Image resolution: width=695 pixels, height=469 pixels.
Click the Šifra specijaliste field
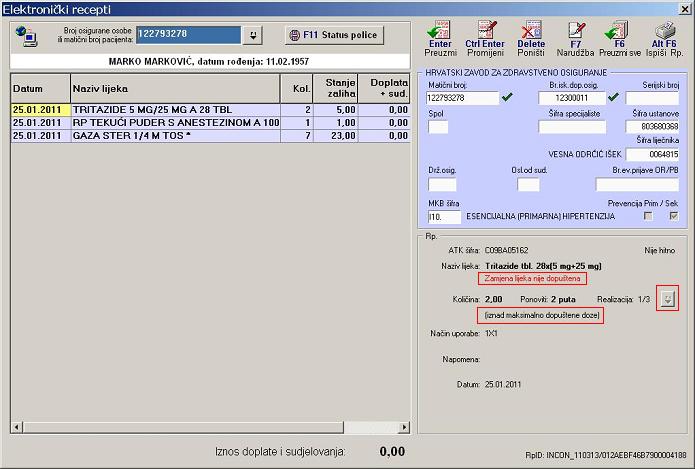pos(572,127)
